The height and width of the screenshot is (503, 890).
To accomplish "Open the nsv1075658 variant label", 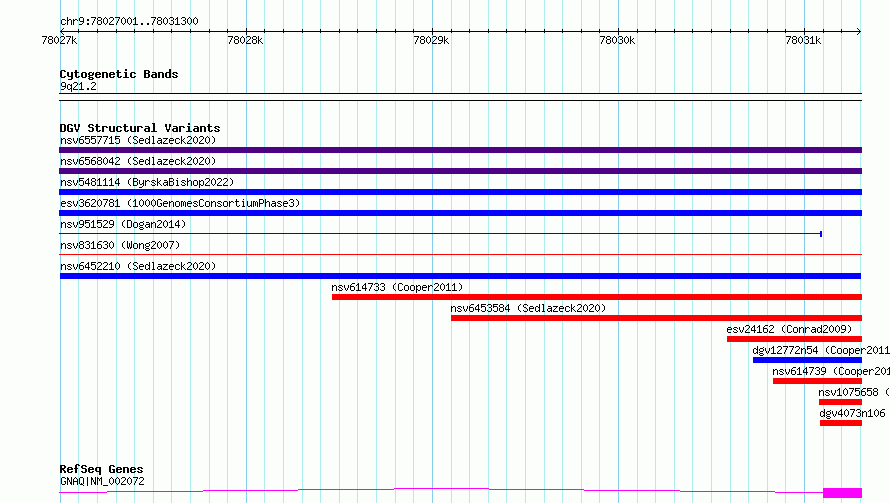I will pyautogui.click(x=854, y=392).
